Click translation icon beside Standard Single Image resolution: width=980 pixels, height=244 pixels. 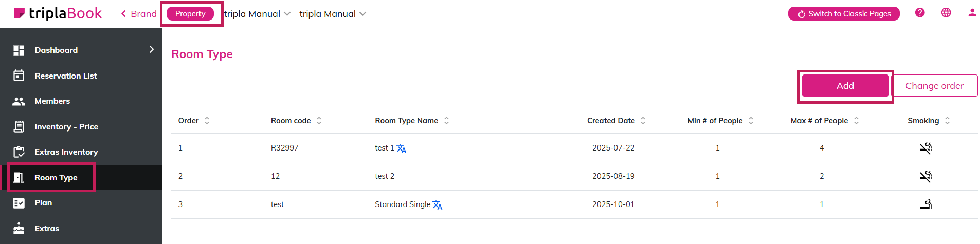pyautogui.click(x=438, y=205)
